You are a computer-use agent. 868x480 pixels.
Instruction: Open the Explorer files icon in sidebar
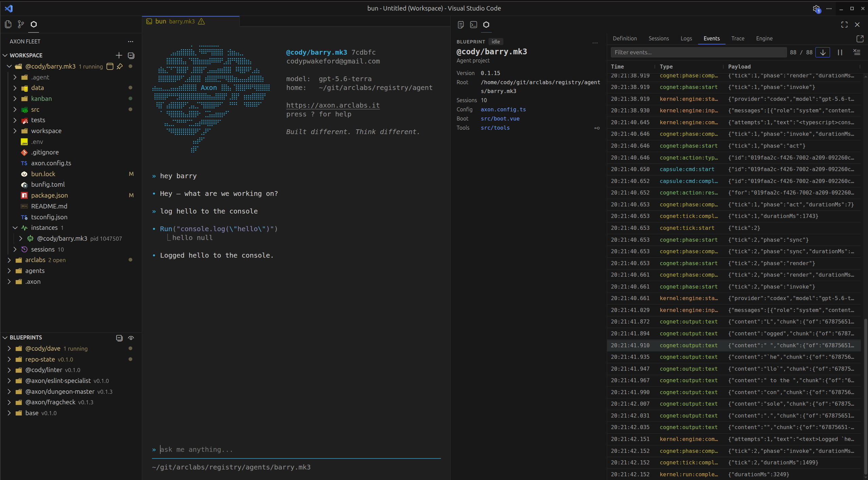(8, 24)
